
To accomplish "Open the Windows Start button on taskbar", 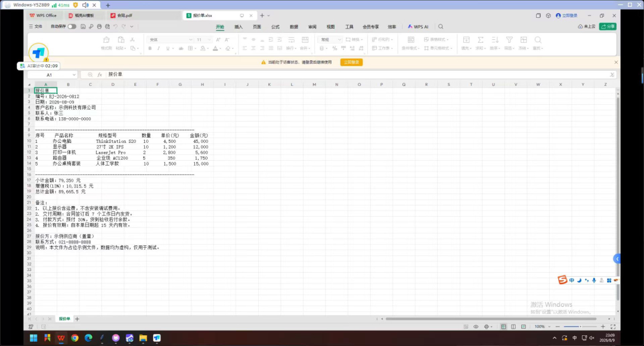I will pyautogui.click(x=33, y=338).
